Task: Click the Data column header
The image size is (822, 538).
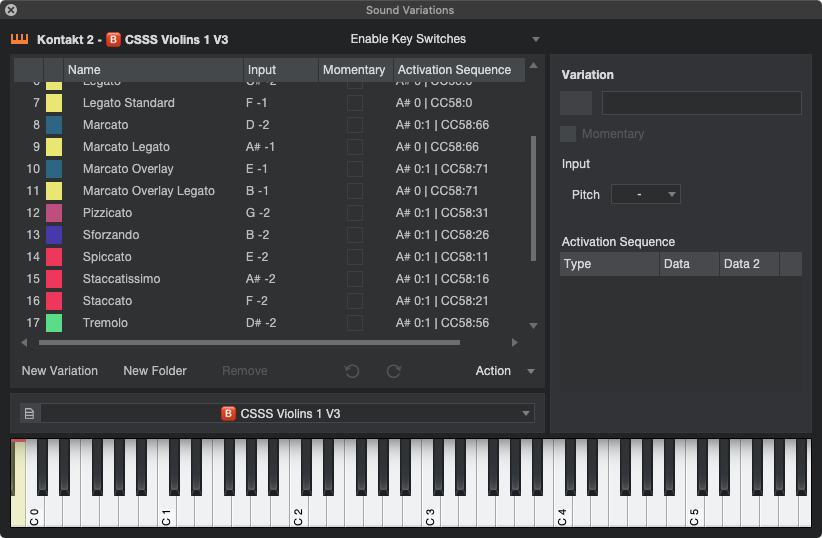Action: point(689,264)
